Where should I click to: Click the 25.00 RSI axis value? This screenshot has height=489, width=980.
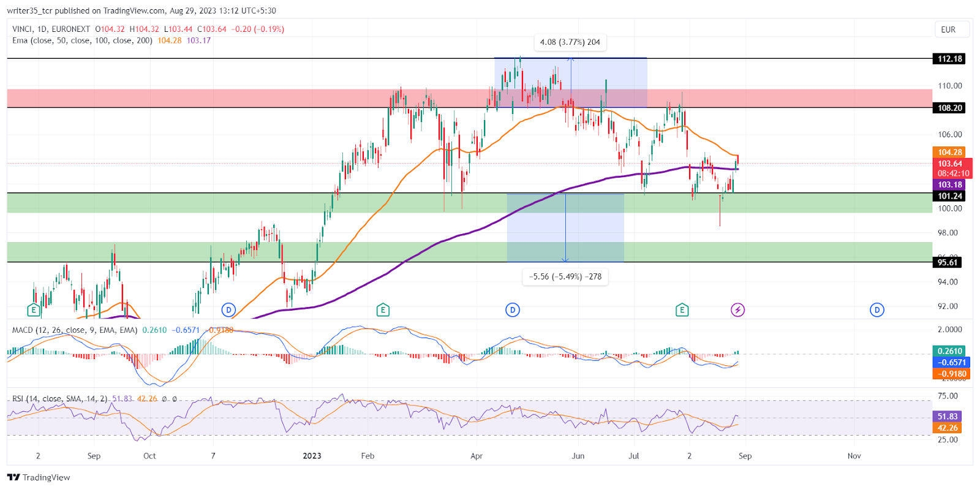point(948,439)
